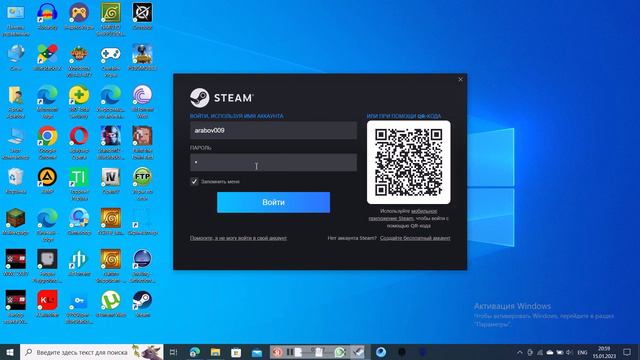Open the red K desktop icon

click(x=47, y=300)
